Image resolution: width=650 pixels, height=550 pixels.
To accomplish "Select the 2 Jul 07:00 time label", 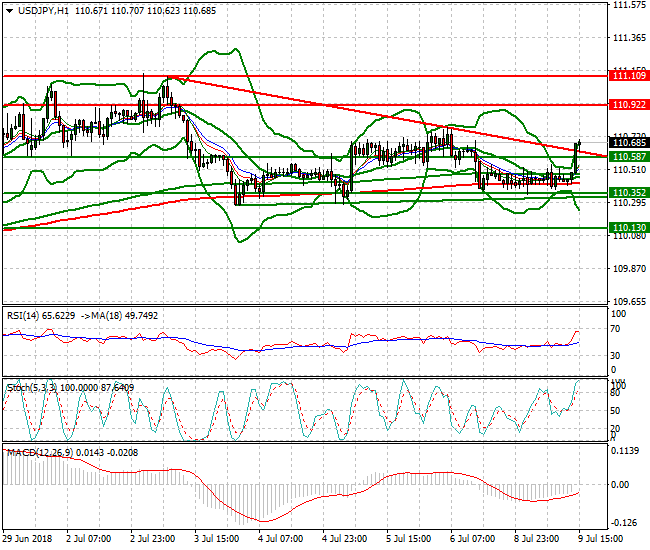I will click(x=89, y=539).
